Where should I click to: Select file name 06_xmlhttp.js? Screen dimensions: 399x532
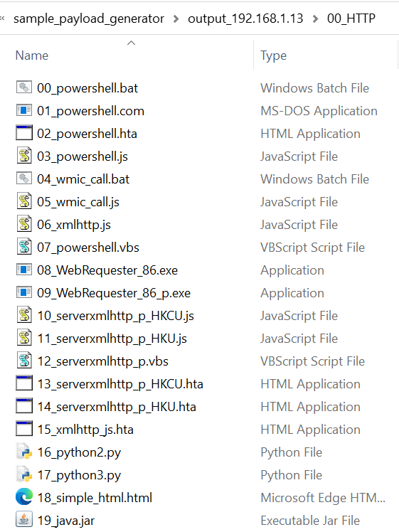click(x=74, y=225)
